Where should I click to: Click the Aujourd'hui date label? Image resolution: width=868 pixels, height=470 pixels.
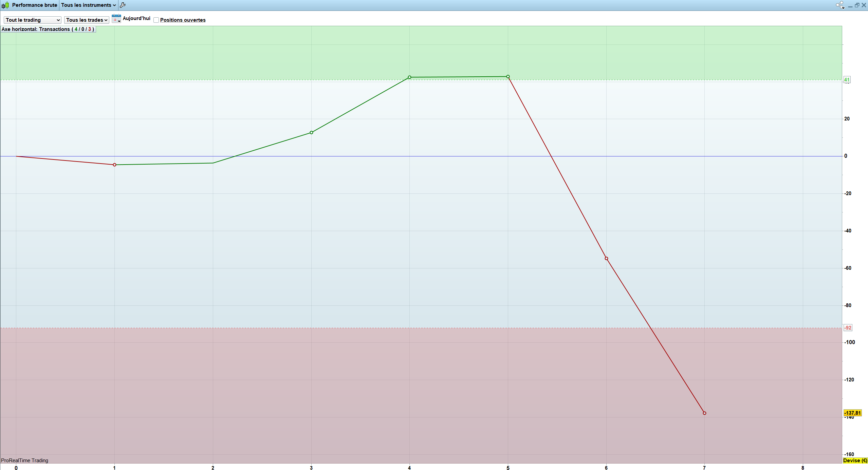136,18
